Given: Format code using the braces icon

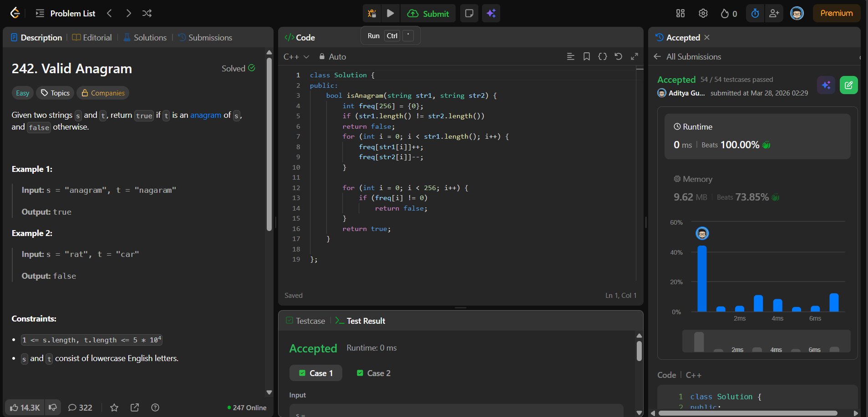Looking at the screenshot, I should [x=602, y=56].
